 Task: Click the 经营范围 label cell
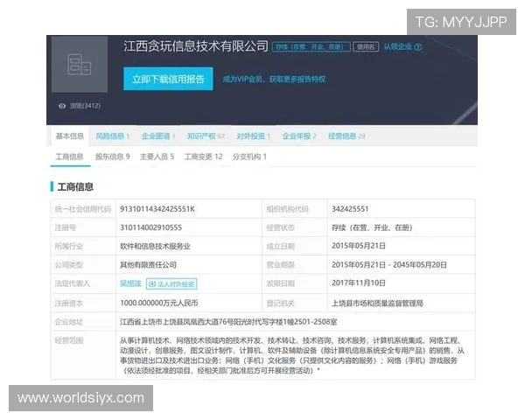coord(83,355)
